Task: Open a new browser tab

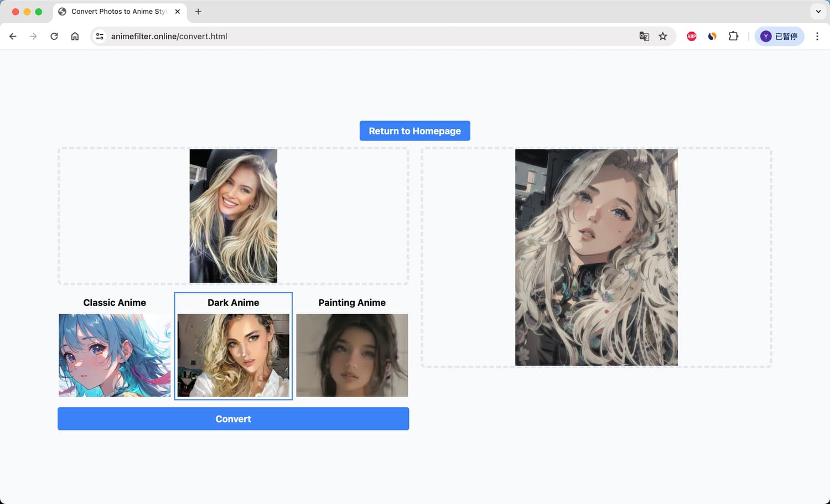Action: (198, 12)
